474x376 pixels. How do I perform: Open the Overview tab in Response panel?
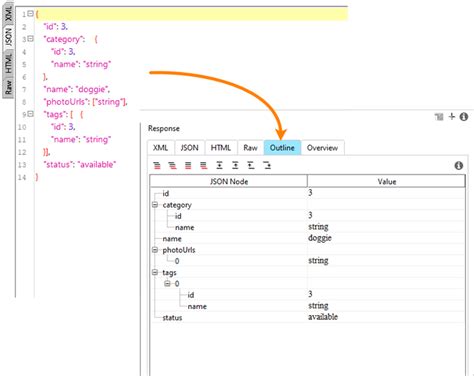tap(322, 148)
